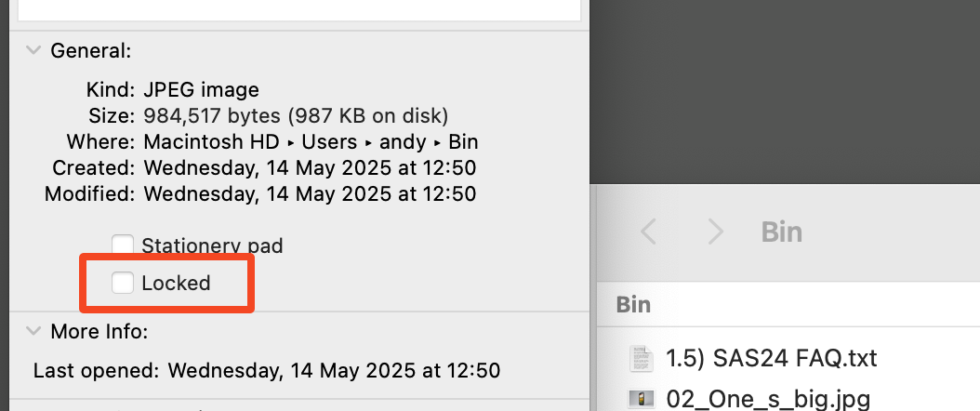Select the file name 1.5) SAS24 FAQ.txt
The height and width of the screenshot is (411, 980).
(x=772, y=358)
